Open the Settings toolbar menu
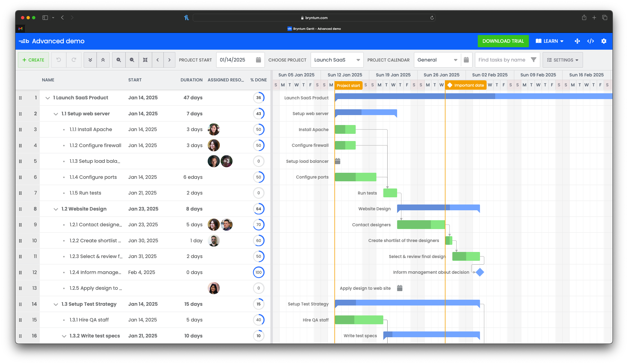 563,60
